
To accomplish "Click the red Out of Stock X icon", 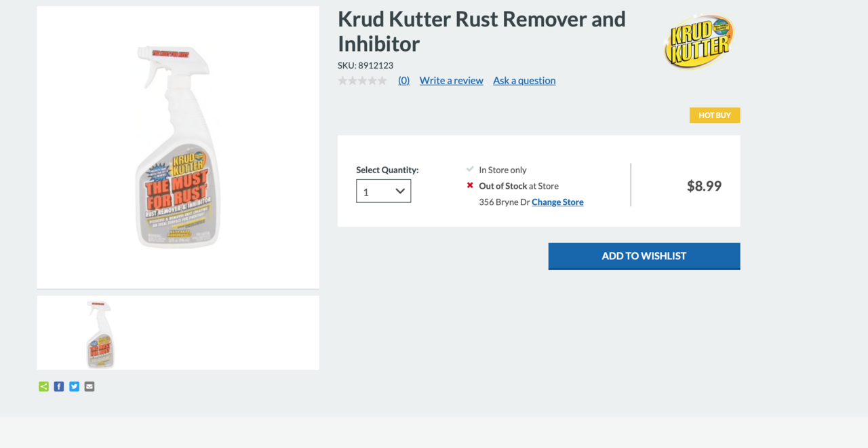I will coord(470,185).
